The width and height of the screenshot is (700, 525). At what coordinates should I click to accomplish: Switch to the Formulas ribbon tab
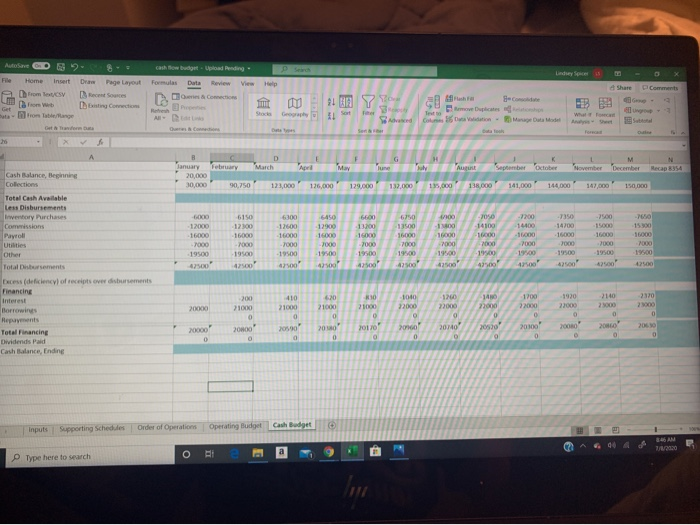point(164,83)
